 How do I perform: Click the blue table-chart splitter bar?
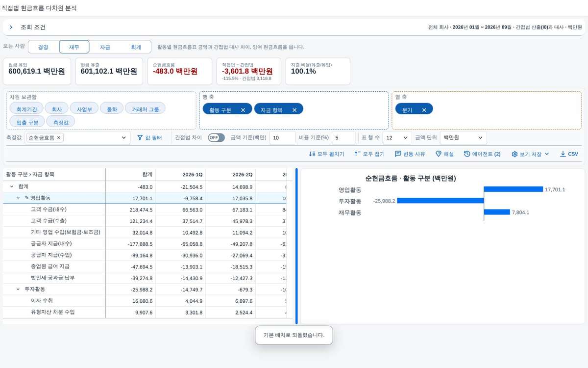click(x=296, y=246)
